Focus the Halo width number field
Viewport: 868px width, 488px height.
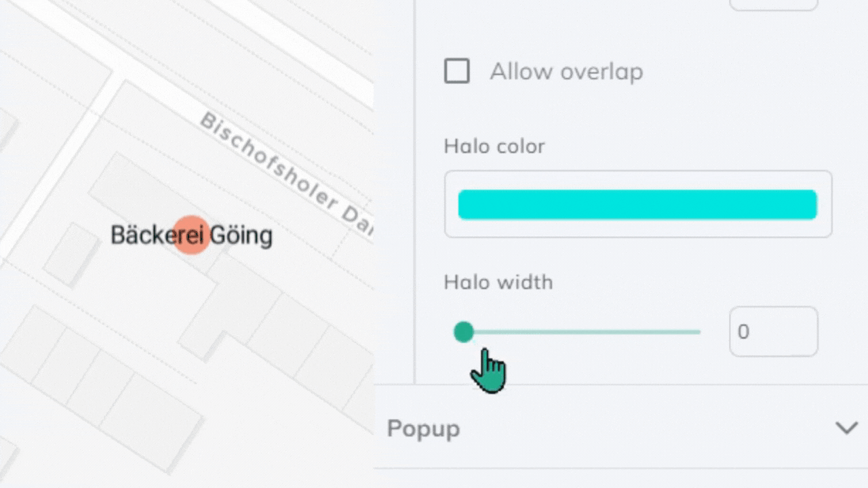pos(773,331)
